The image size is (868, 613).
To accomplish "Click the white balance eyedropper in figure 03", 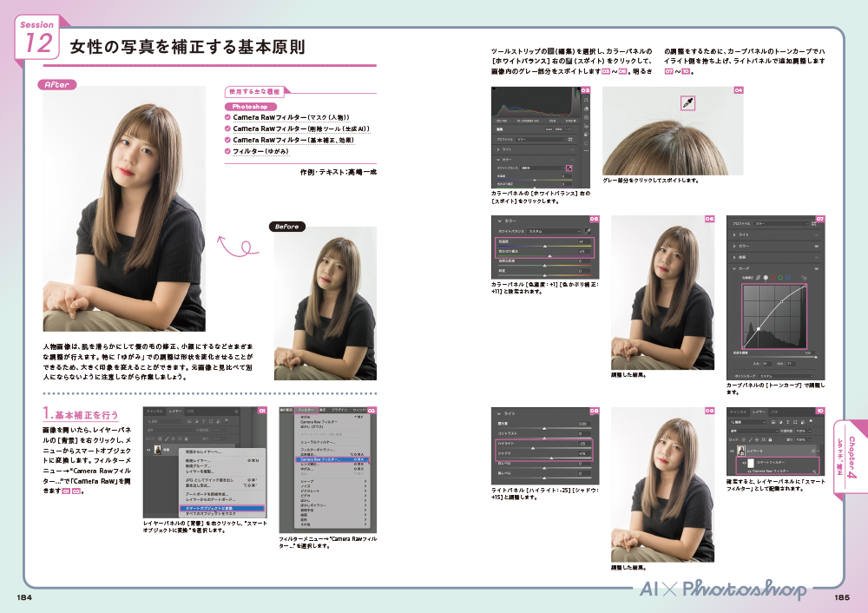I will [569, 168].
